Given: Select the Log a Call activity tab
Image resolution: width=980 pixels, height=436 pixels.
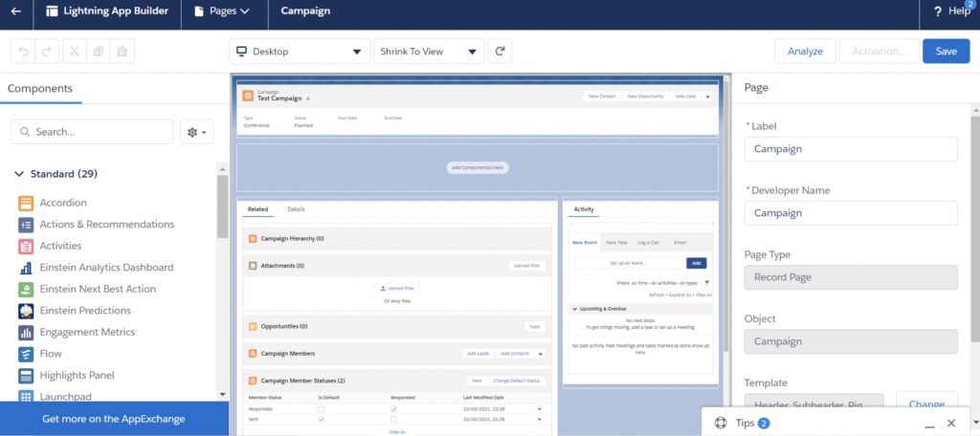Looking at the screenshot, I should pyautogui.click(x=648, y=242).
